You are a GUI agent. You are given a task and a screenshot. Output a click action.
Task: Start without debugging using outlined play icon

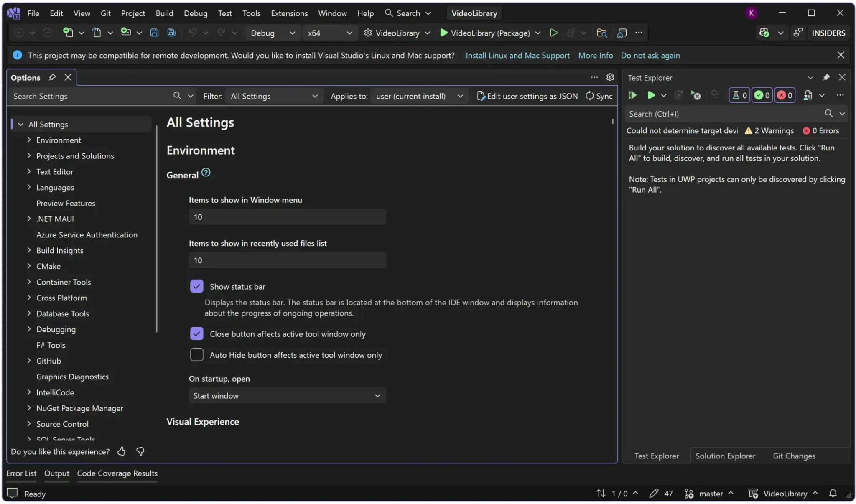(x=553, y=33)
